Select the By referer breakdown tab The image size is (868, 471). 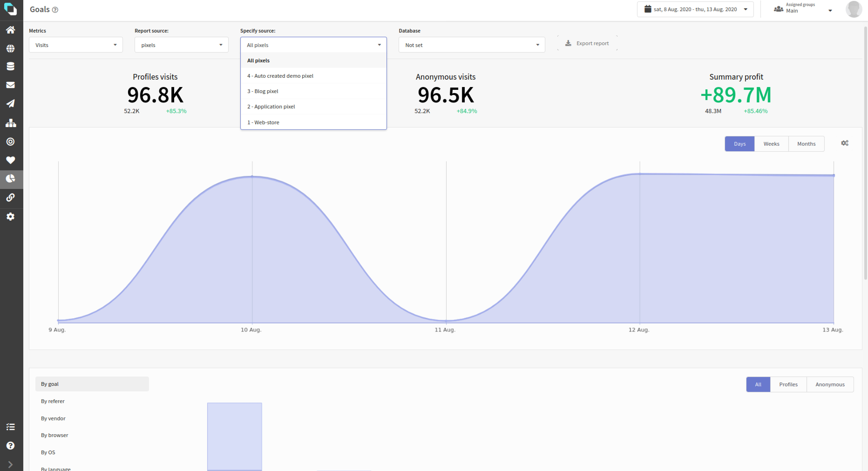point(92,401)
